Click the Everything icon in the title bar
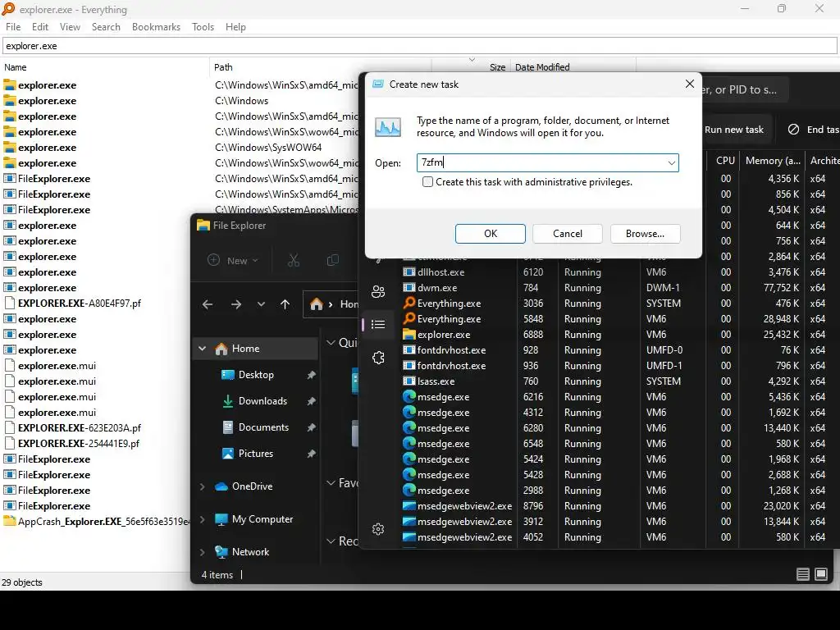This screenshot has width=840, height=630. (x=8, y=8)
